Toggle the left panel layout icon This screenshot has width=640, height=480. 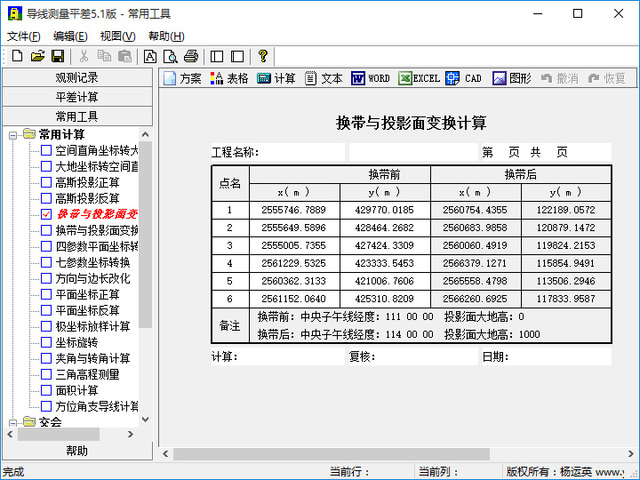(217, 56)
